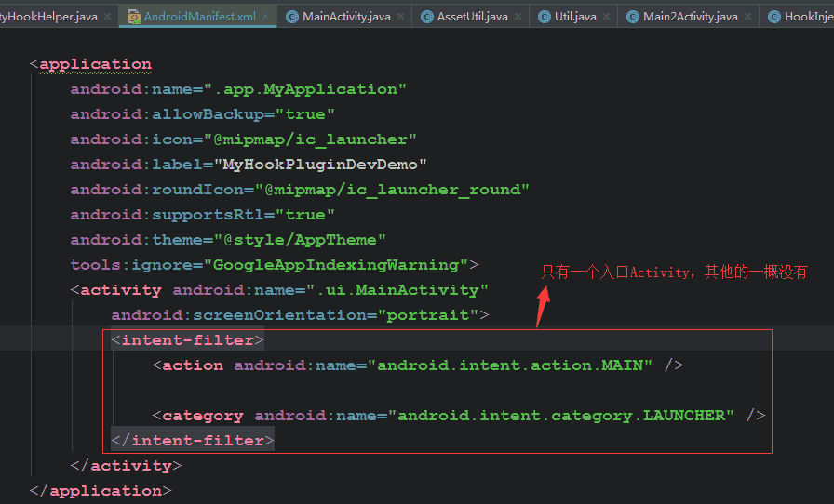
Task: Click the "GoogleAppIndexingWarning" ignore value
Action: pyautogui.click(x=336, y=265)
